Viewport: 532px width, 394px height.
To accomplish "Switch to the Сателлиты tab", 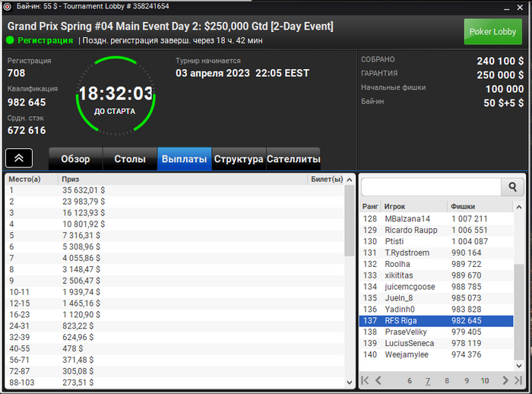I will click(293, 159).
